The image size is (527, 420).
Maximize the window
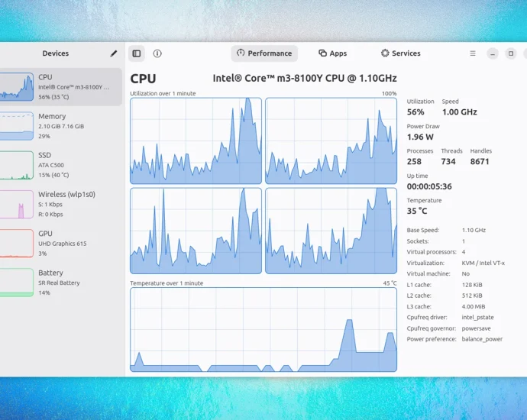[x=511, y=53]
